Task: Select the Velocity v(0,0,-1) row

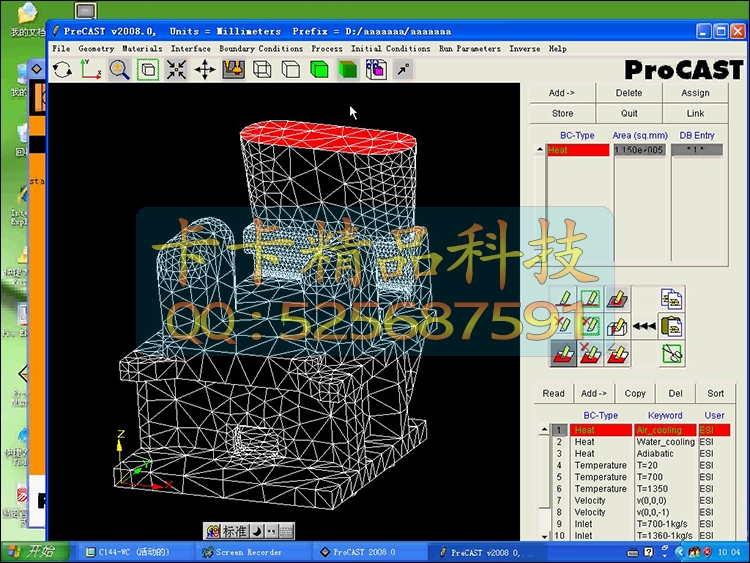Action: coord(641,512)
